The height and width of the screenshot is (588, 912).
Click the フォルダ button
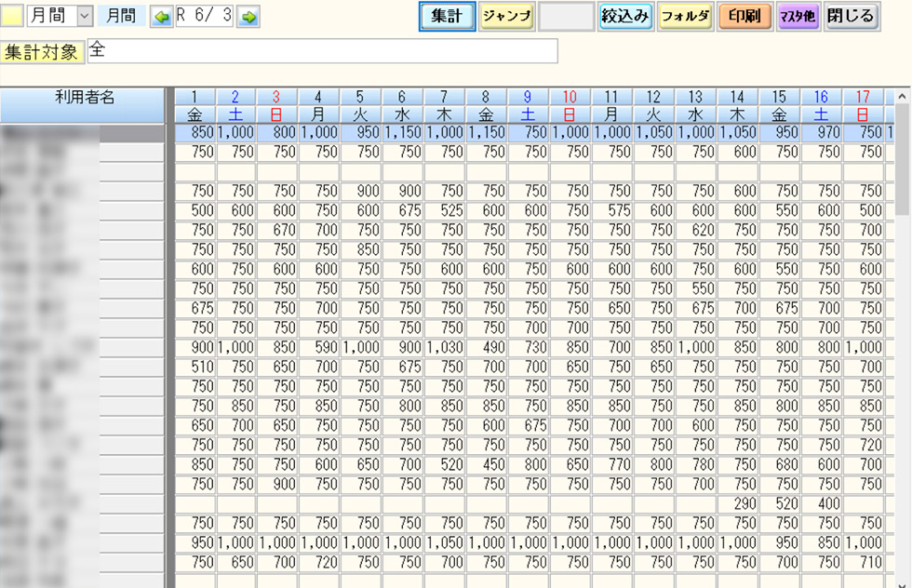686,17
